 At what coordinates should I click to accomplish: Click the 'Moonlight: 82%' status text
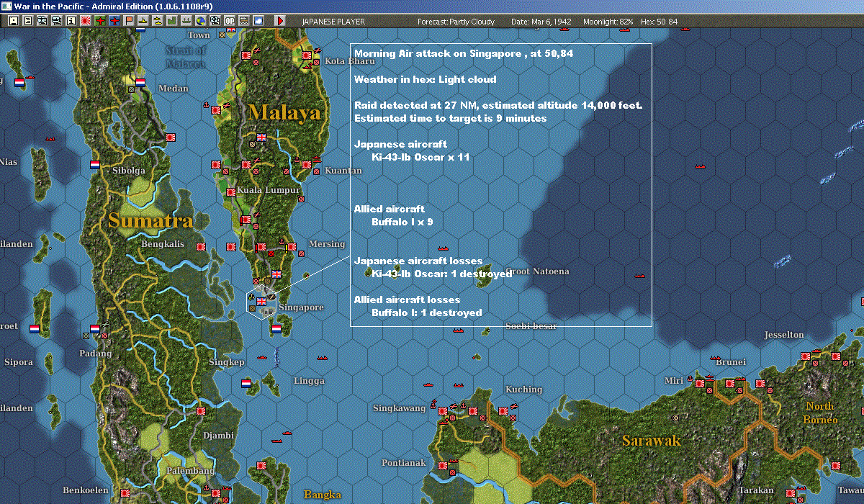608,22
